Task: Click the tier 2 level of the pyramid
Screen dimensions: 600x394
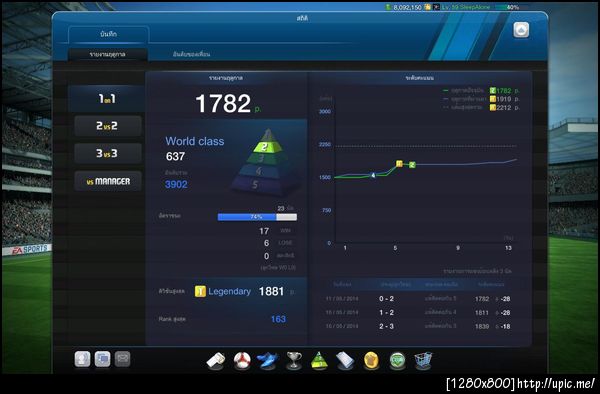Action: (267, 147)
